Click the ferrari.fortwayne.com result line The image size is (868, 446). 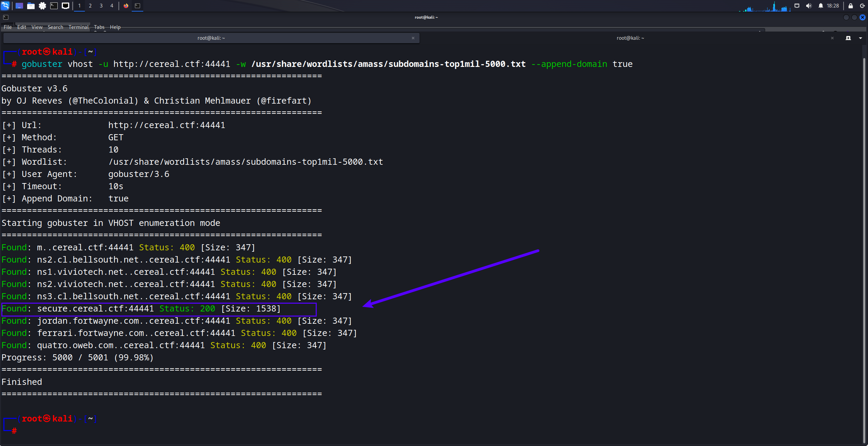point(179,333)
